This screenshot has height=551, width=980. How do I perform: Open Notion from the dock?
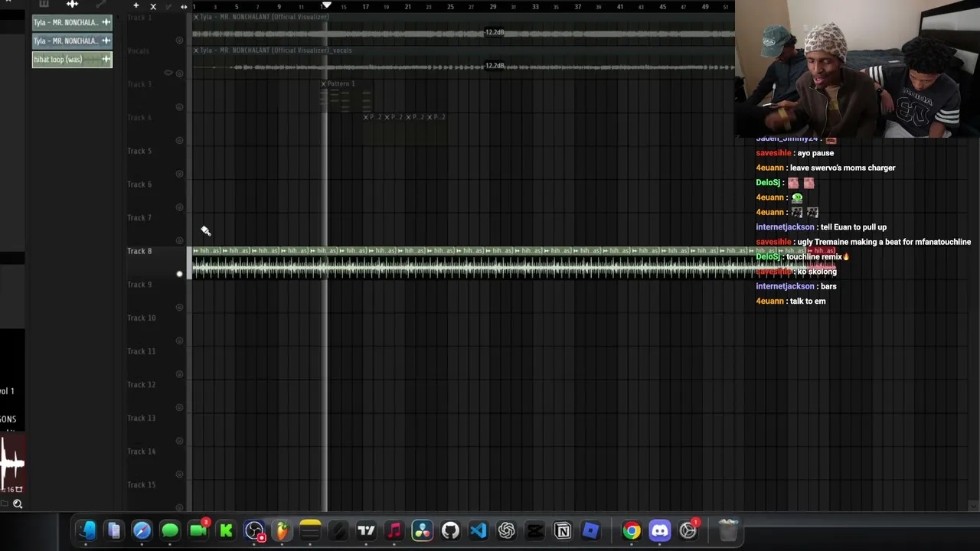[x=563, y=530]
